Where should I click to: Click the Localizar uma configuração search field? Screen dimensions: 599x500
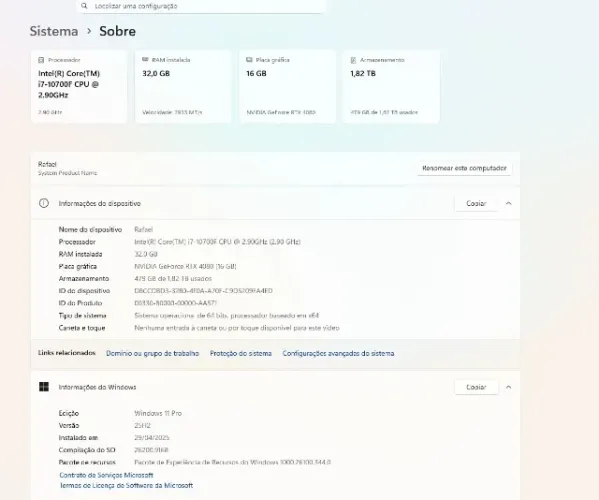click(202, 6)
